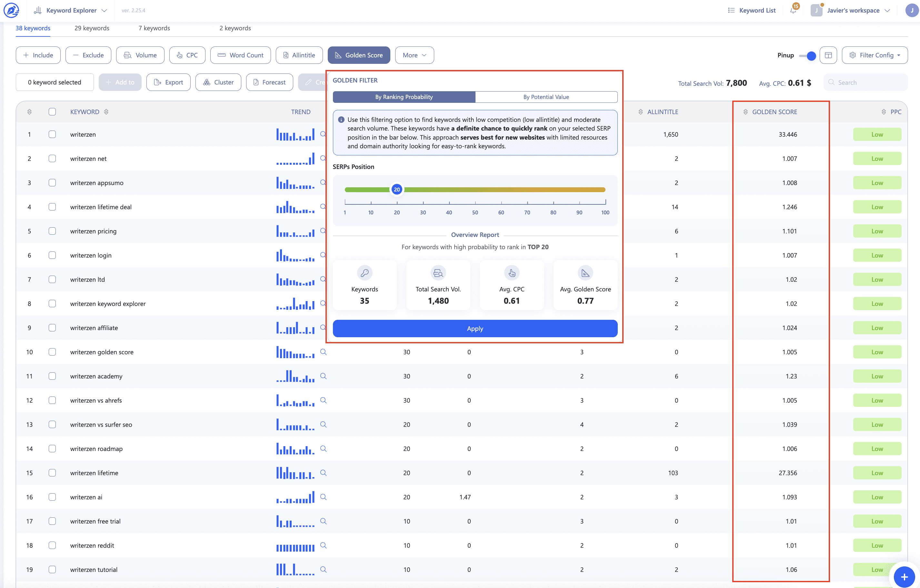
Task: Open the Word Count filter
Action: click(x=240, y=55)
